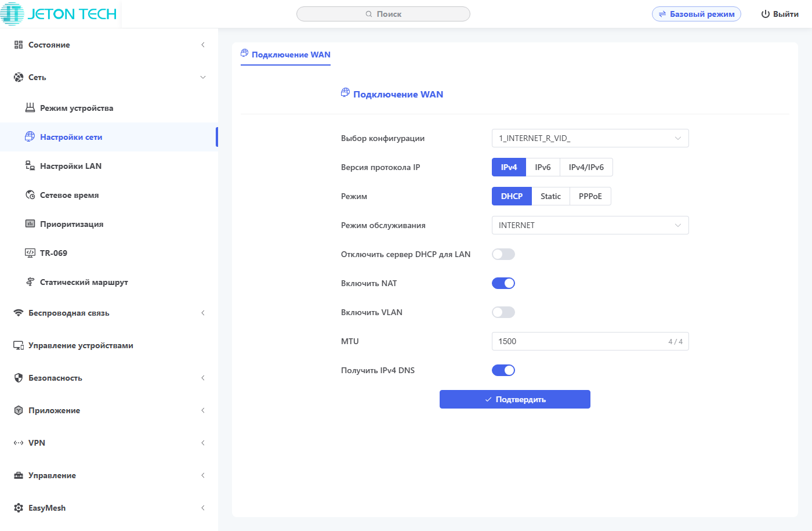Click the gear icon beside EasyMesh
The image size is (812, 531).
click(19, 508)
